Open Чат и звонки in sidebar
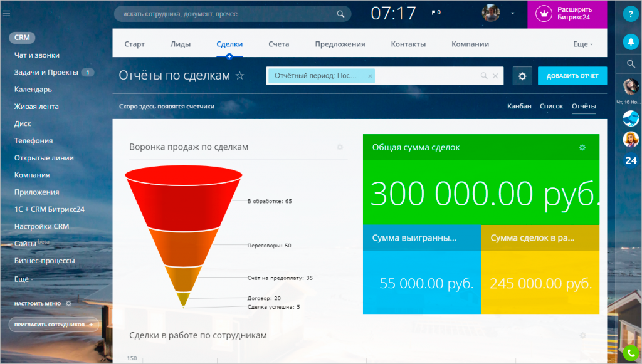Screen dimensions: 642x364 (37, 55)
